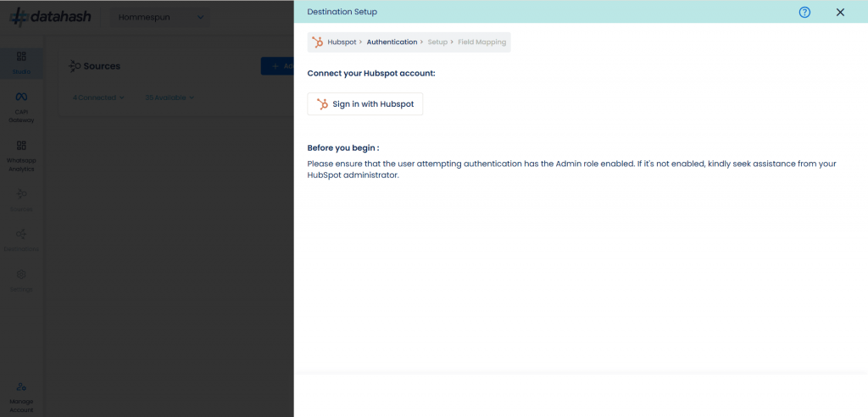Screen dimensions: 868x417
Task: Click the Sign in with Hubspot button
Action: point(364,104)
